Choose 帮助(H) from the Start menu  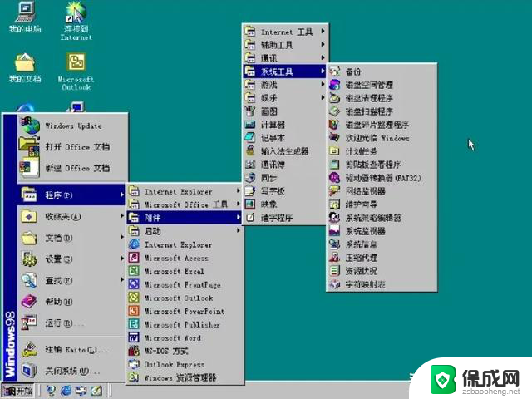[x=71, y=301]
